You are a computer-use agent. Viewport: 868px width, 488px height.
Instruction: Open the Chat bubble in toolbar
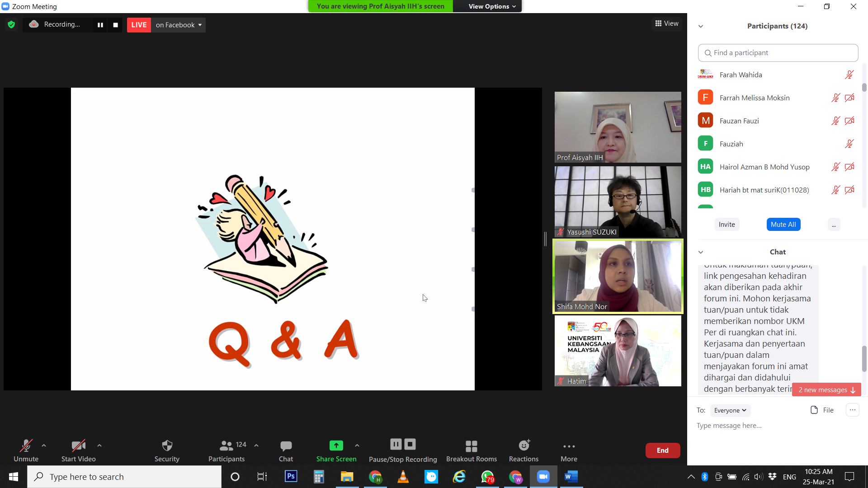point(286,446)
